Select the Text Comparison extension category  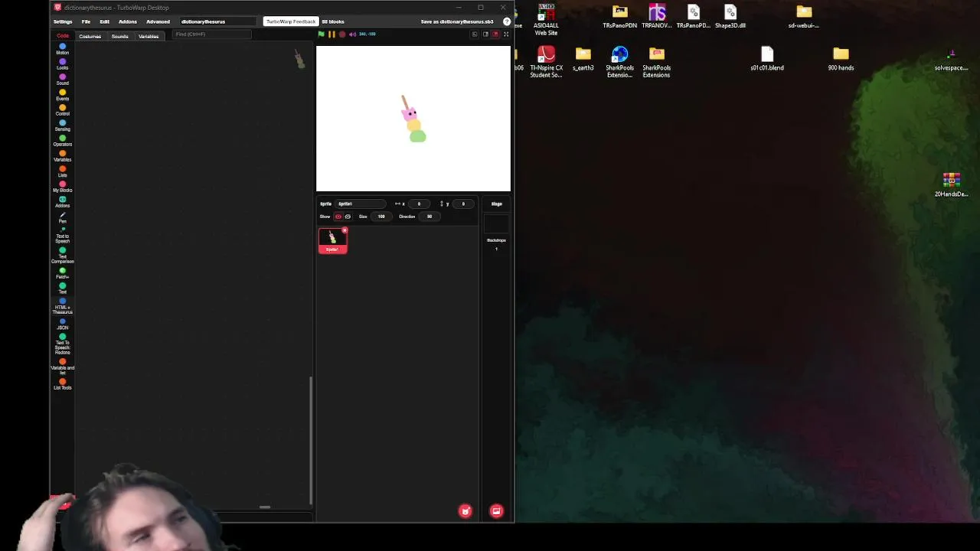tap(62, 256)
